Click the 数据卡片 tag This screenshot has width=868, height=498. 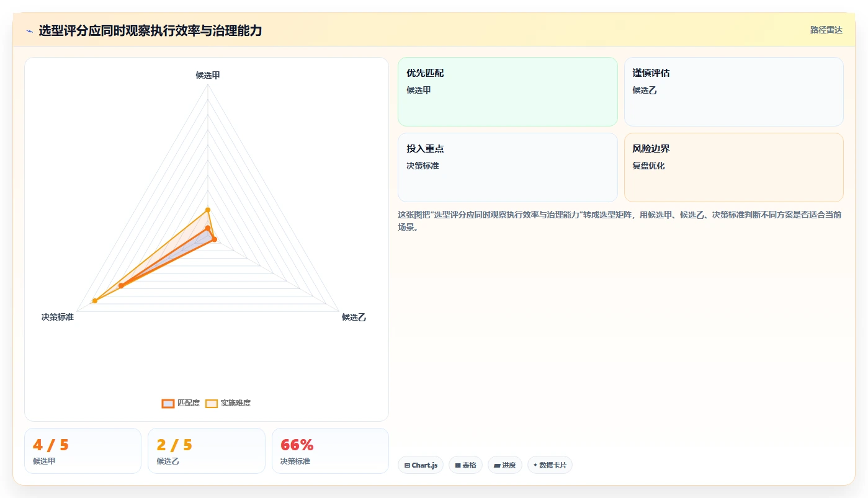coord(550,465)
